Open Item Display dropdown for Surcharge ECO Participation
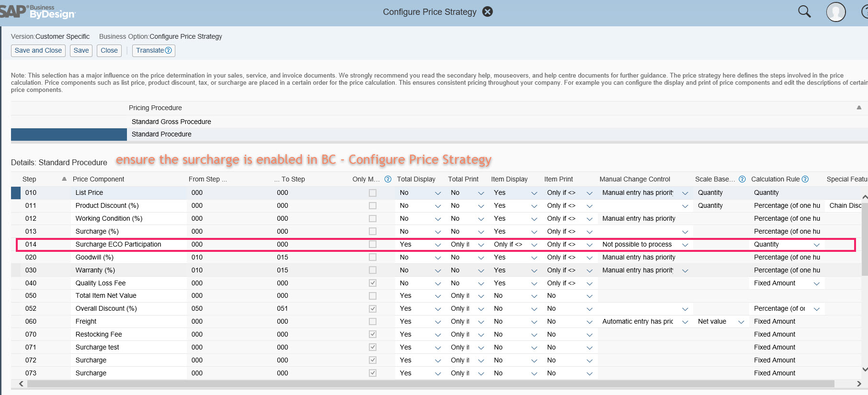This screenshot has width=868, height=395. click(534, 245)
